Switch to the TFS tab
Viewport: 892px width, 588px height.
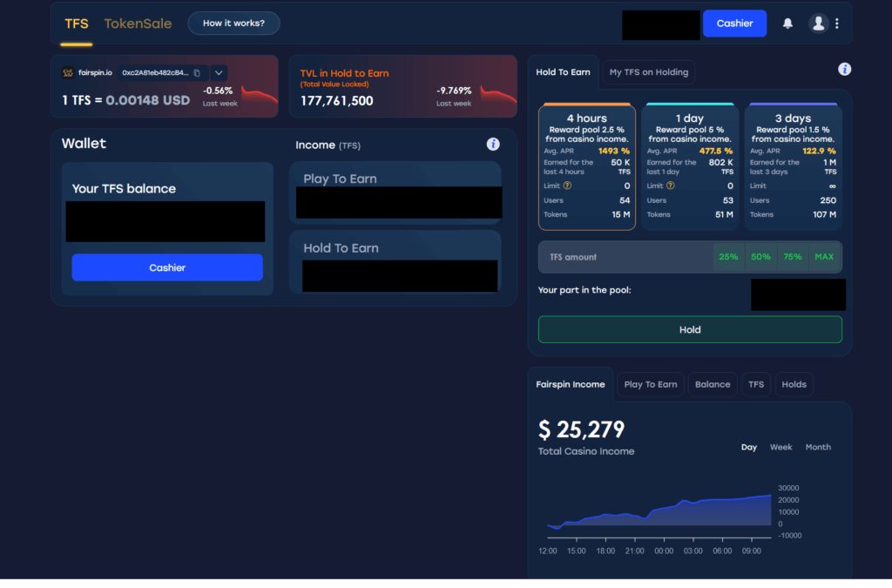click(x=77, y=24)
